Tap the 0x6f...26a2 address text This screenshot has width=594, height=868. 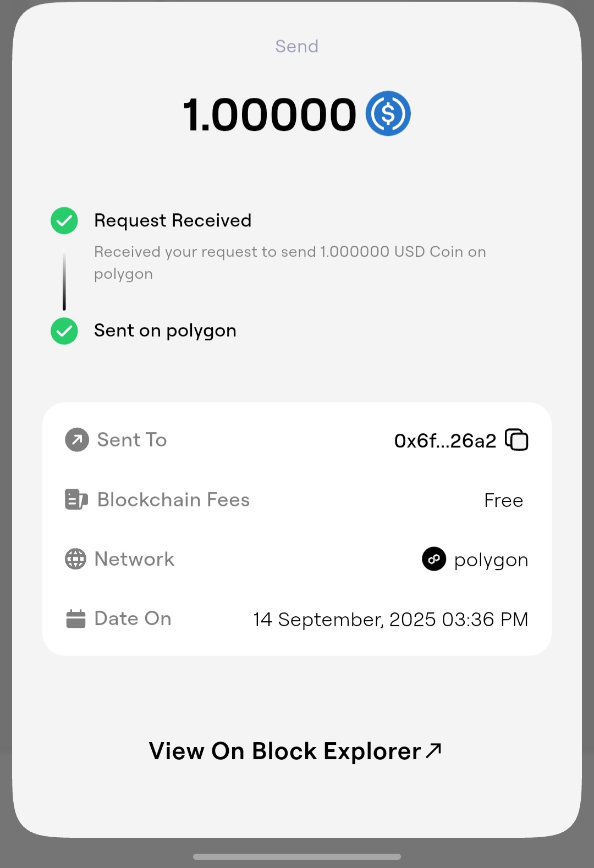click(x=445, y=440)
